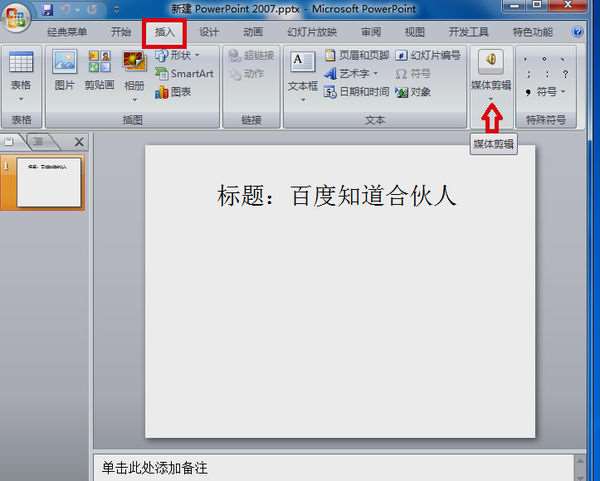Insert a picture with the 图片 icon
This screenshot has height=481, width=600.
tap(65, 61)
